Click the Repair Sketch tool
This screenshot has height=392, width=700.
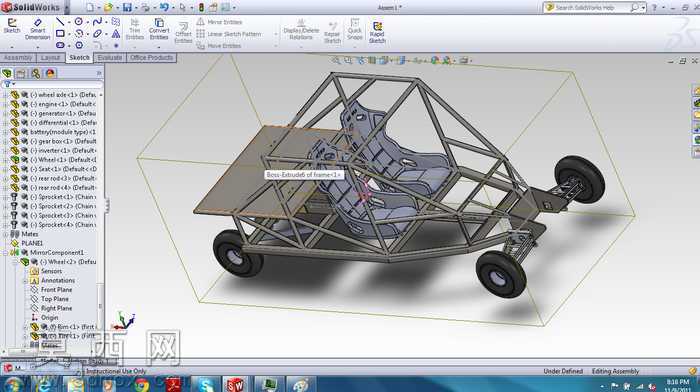[332, 32]
